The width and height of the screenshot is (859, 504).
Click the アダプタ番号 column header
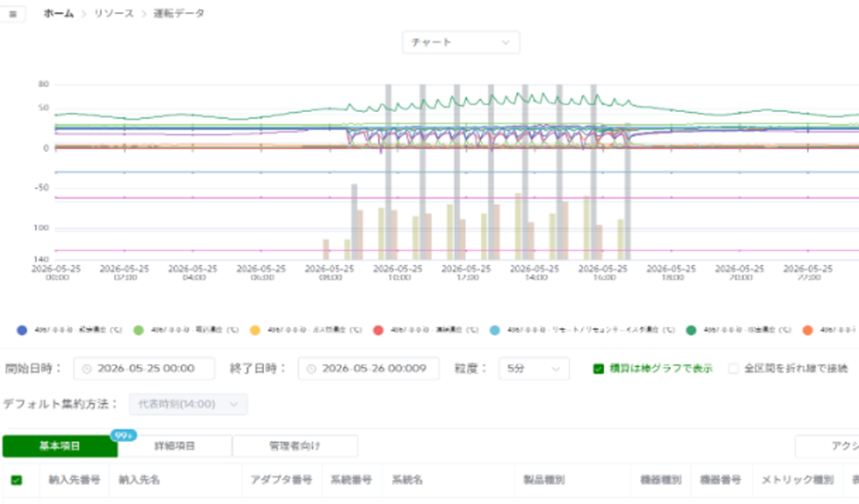(x=282, y=480)
